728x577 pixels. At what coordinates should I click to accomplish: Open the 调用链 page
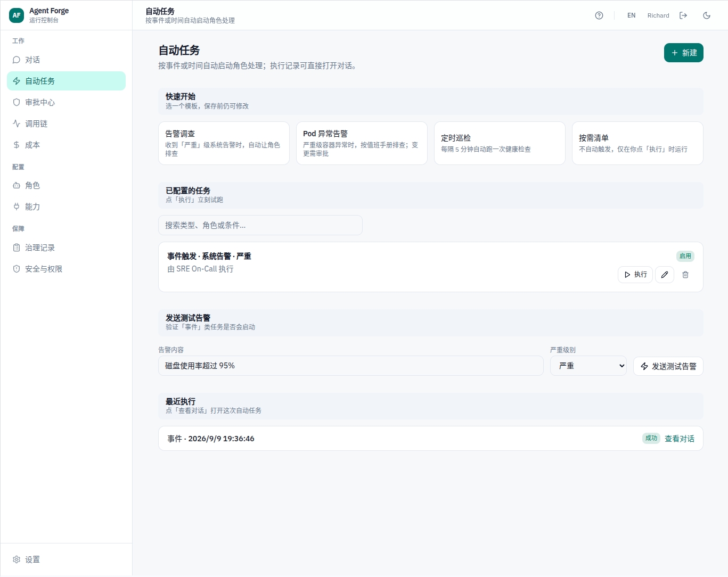[x=66, y=123]
